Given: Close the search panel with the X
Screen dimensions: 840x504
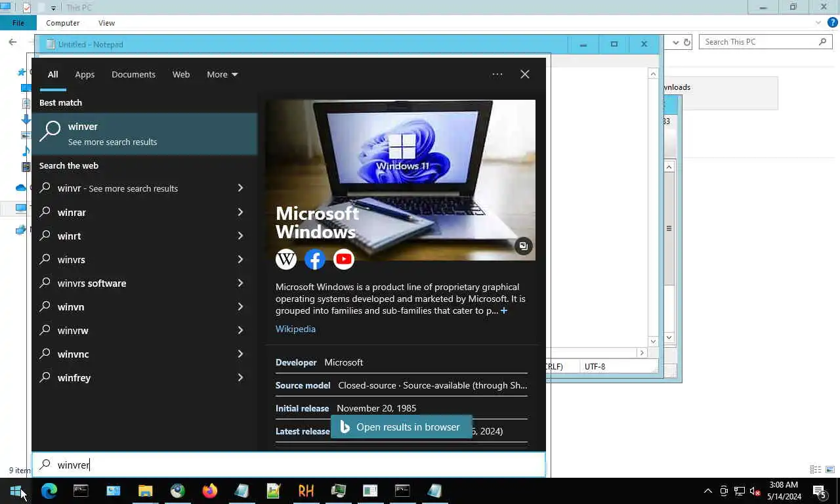Looking at the screenshot, I should 525,74.
